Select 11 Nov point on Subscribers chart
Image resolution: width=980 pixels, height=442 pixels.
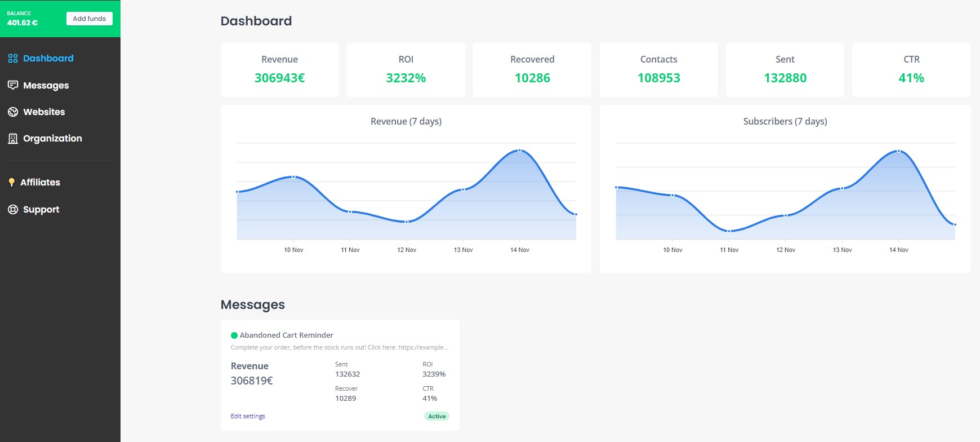(729, 231)
